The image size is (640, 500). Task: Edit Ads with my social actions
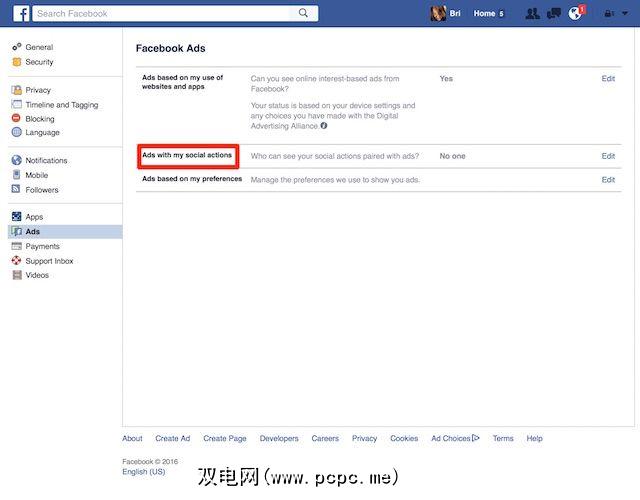[608, 156]
